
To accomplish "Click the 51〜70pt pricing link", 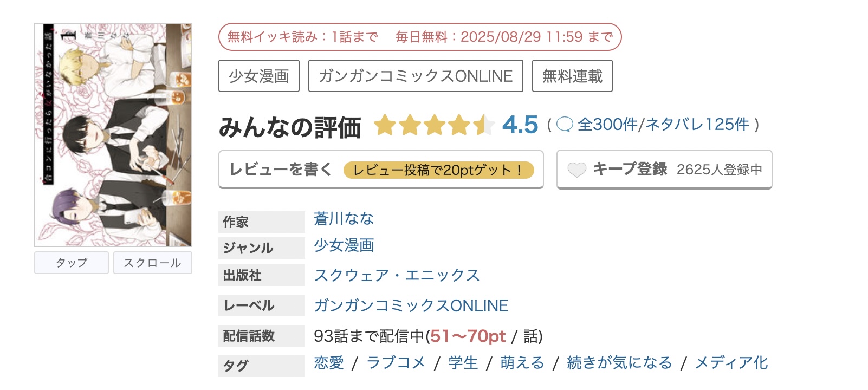I will [x=468, y=336].
